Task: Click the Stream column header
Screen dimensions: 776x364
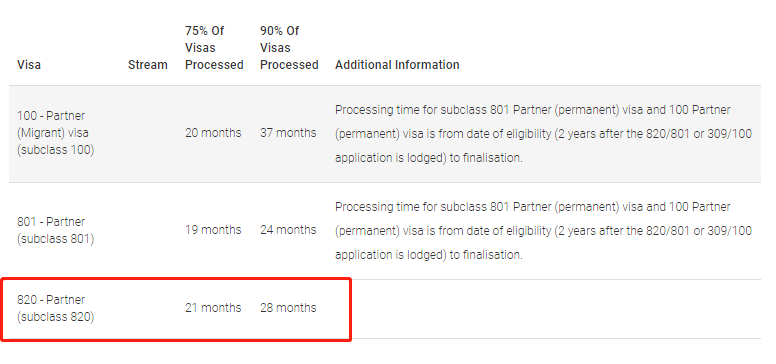Action: [x=147, y=65]
